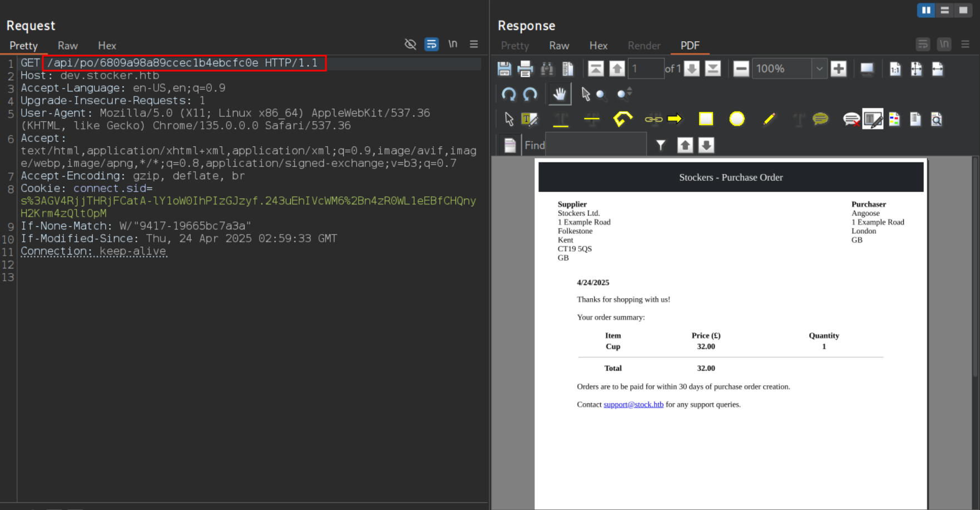Switch to the Hex tab of the Request
This screenshot has width=980, height=510.
click(x=107, y=46)
